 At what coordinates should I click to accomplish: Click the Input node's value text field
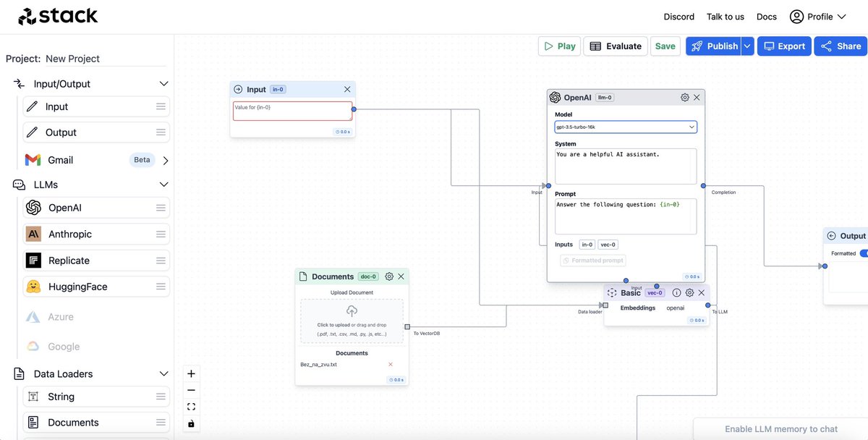click(292, 110)
